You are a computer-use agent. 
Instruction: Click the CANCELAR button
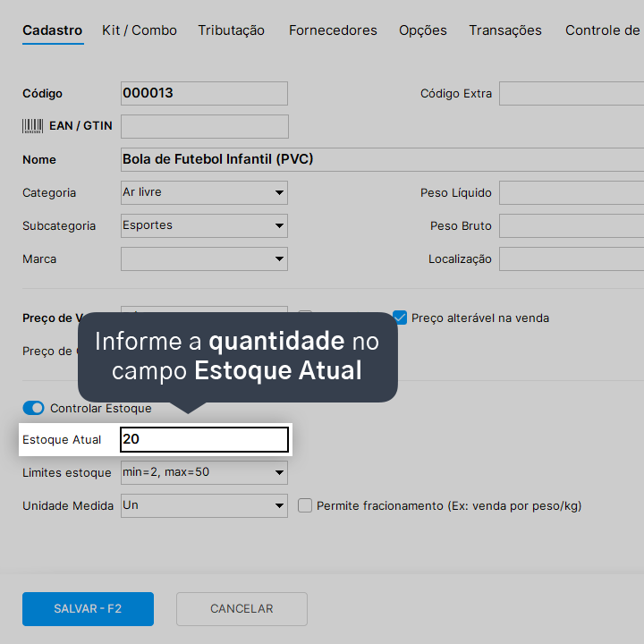241,609
